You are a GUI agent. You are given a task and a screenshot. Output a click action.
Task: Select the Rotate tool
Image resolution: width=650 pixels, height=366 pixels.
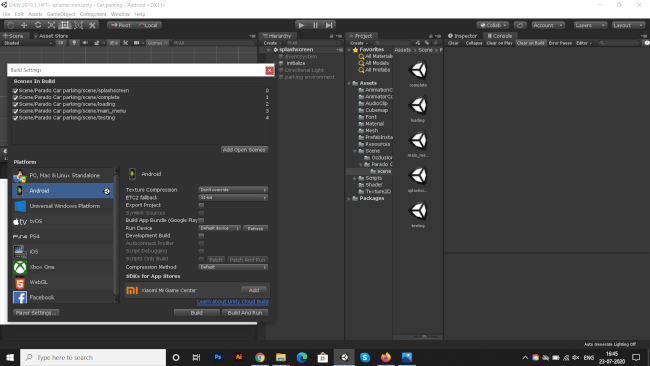(38, 25)
